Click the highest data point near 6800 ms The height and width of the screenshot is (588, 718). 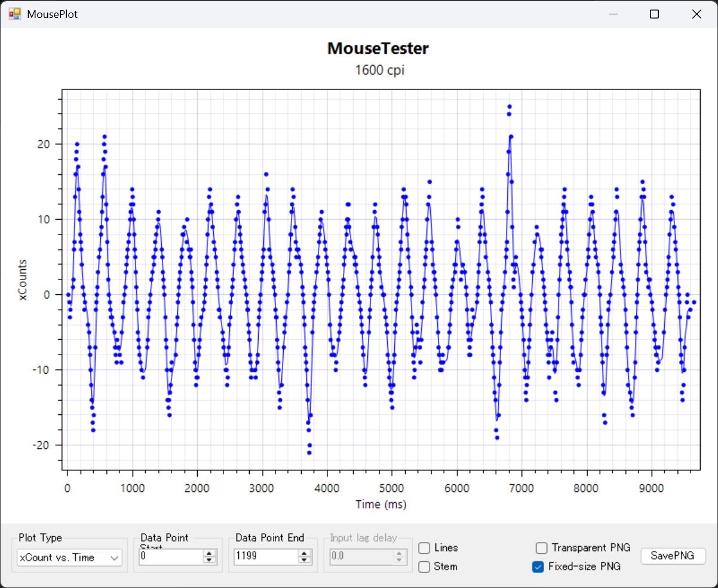[x=509, y=107]
